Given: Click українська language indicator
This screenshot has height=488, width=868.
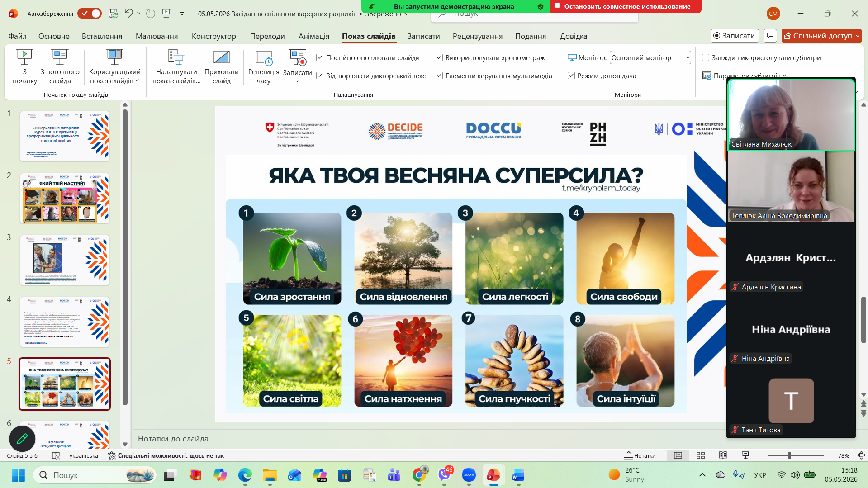Looking at the screenshot, I should pos(84,455).
